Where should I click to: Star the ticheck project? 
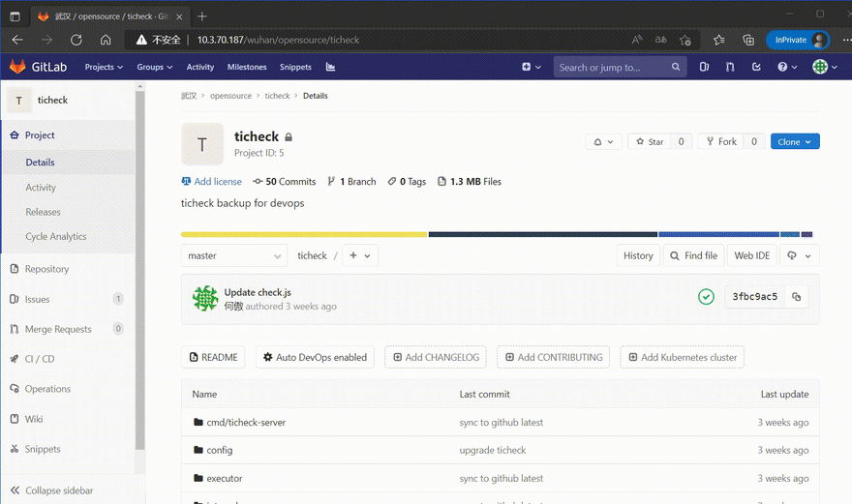[x=650, y=142]
